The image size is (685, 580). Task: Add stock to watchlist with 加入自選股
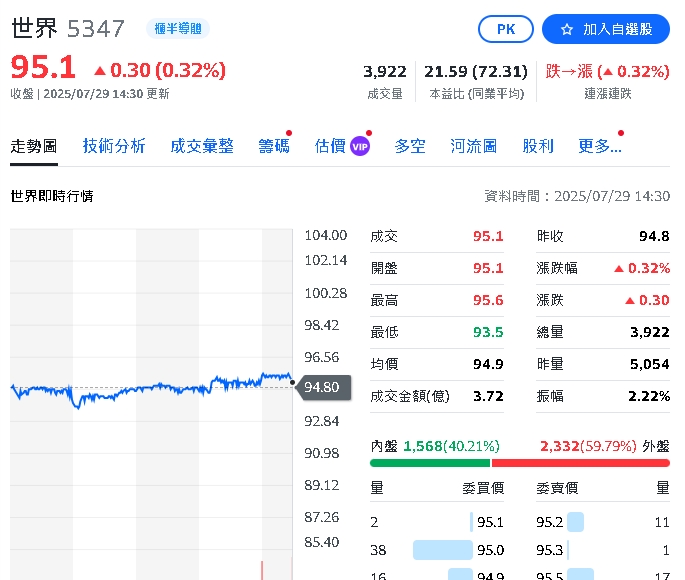click(x=605, y=29)
